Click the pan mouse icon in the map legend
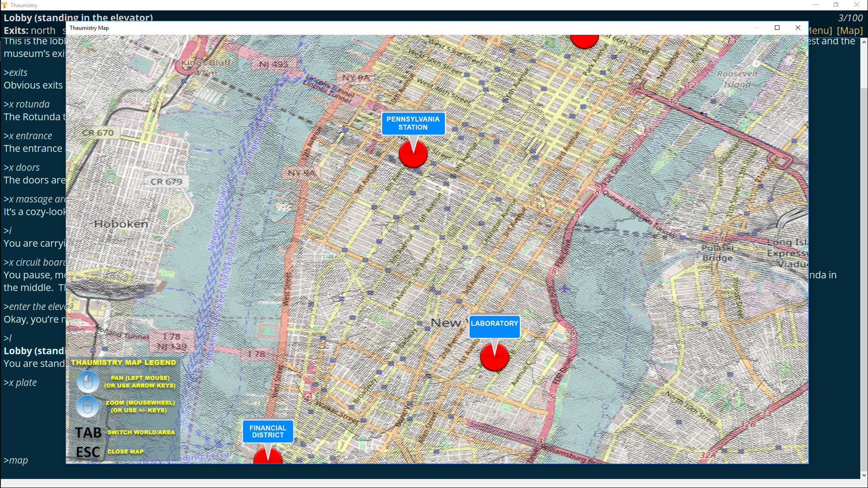 click(x=88, y=381)
